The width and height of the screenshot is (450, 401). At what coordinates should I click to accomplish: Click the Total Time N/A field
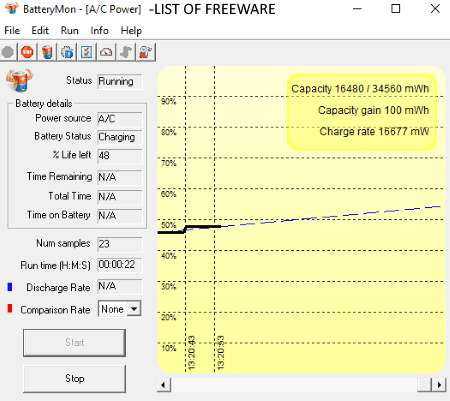tap(120, 197)
